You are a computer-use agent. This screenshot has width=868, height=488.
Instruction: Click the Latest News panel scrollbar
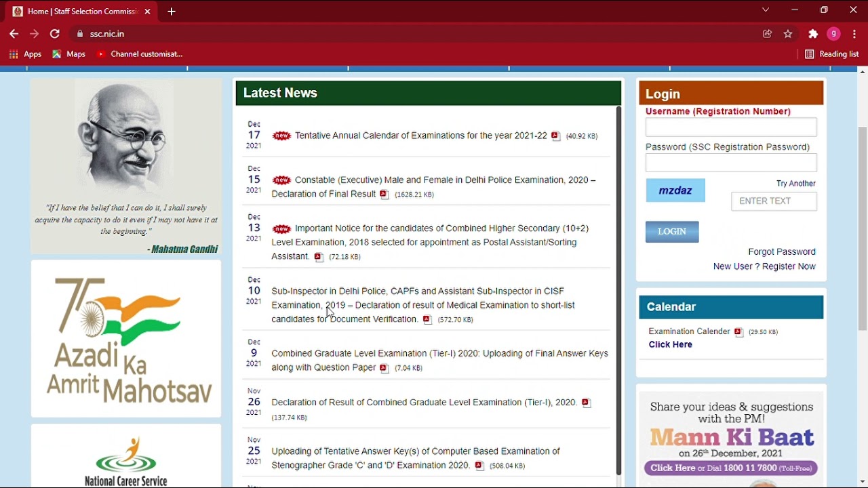pyautogui.click(x=618, y=290)
